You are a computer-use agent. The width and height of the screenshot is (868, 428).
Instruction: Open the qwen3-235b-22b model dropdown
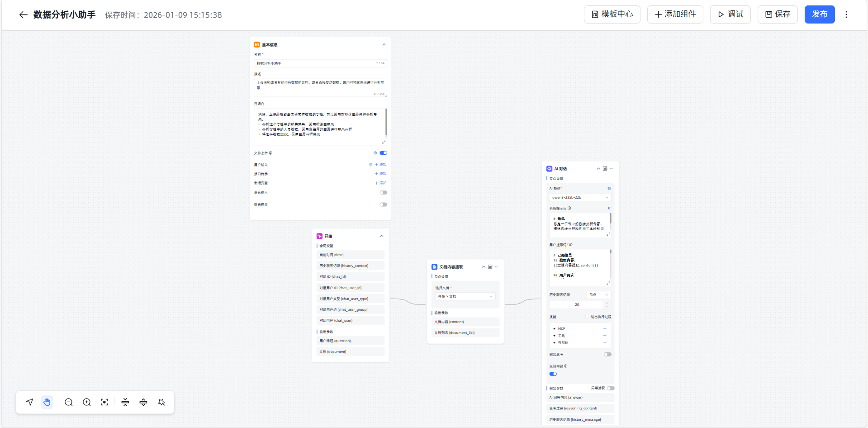point(580,197)
